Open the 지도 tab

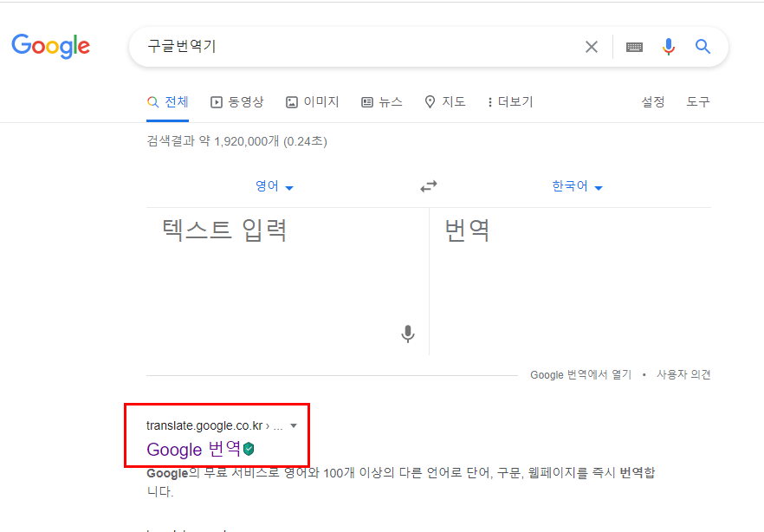click(x=445, y=102)
